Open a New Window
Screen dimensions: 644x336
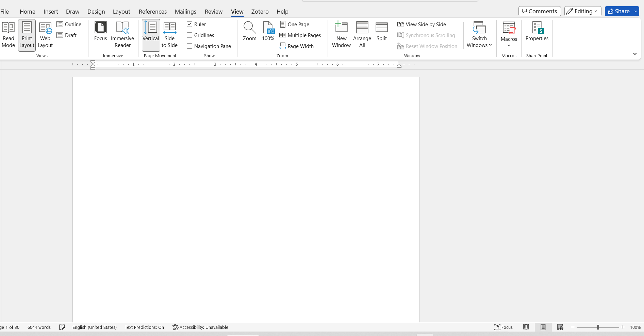[341, 35]
